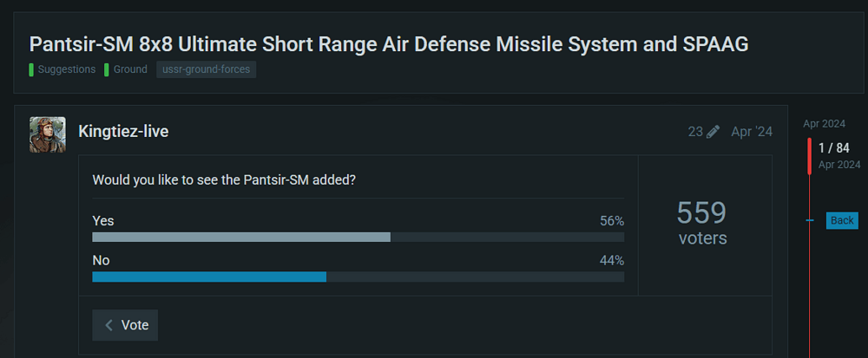Click the Apr 2024 date below post counter
The image size is (868, 358).
(x=839, y=164)
